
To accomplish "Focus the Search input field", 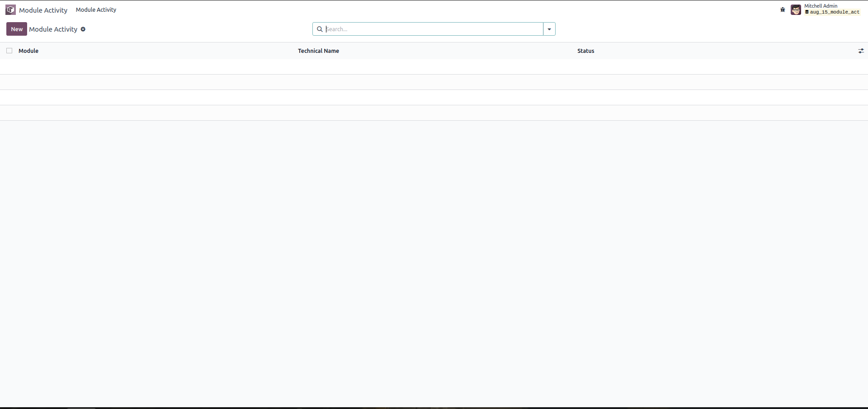I will (x=433, y=29).
